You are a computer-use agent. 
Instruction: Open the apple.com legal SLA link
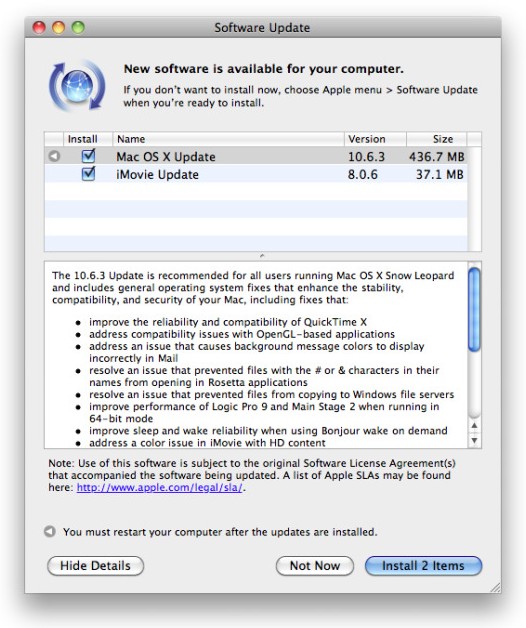[x=159, y=487]
